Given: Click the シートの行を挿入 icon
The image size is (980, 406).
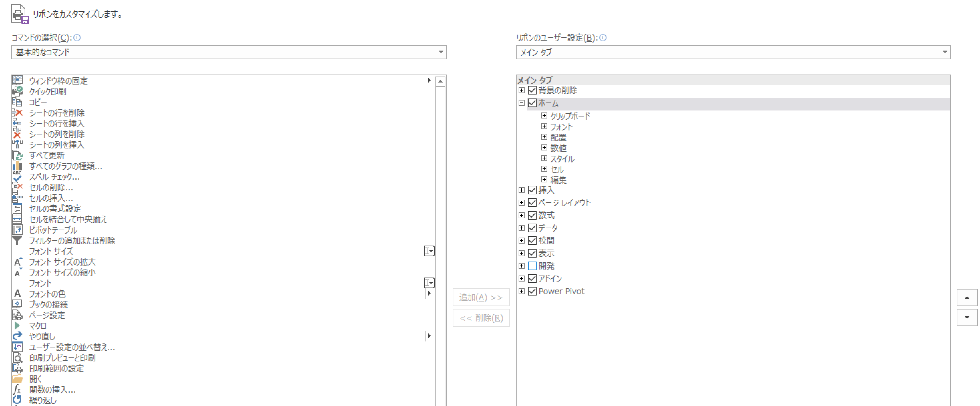Looking at the screenshot, I should point(17,123).
